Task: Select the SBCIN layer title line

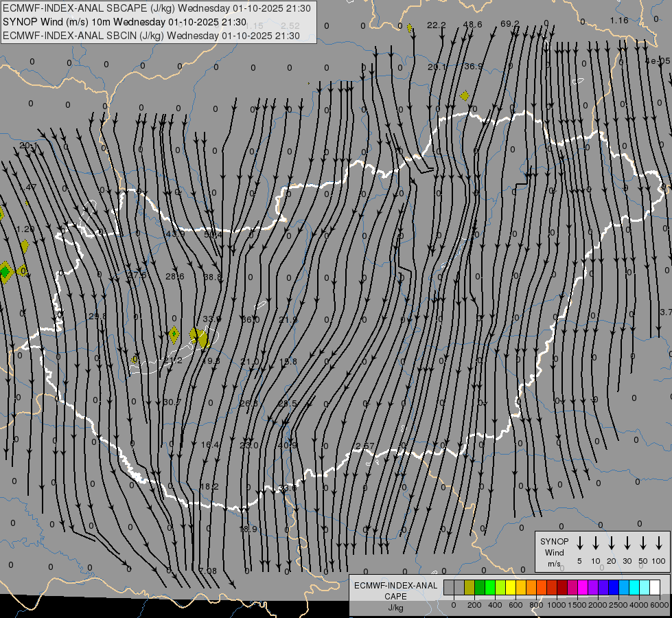Action: 151,36
